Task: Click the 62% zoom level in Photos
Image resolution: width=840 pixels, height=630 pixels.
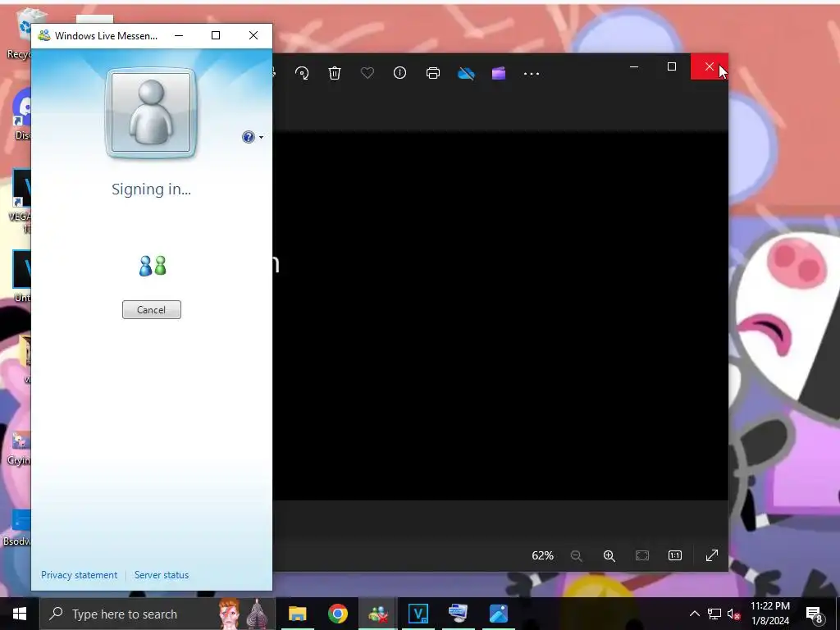Action: (x=542, y=555)
